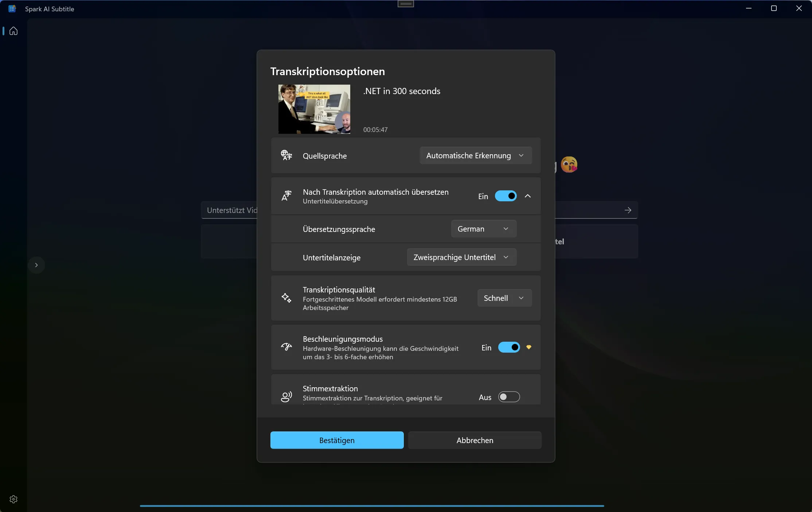The height and width of the screenshot is (512, 812).
Task: Click the Transkriptionsqualität sparkle icon
Action: [286, 298]
